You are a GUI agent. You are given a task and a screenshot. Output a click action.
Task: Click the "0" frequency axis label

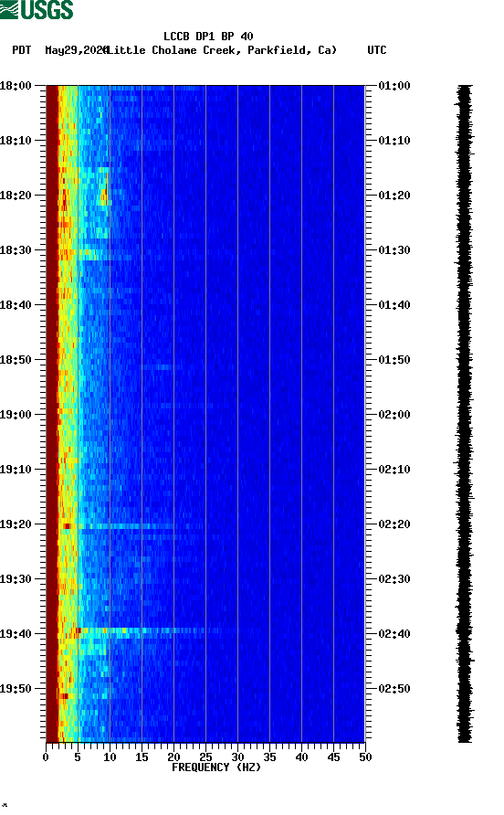(x=46, y=757)
